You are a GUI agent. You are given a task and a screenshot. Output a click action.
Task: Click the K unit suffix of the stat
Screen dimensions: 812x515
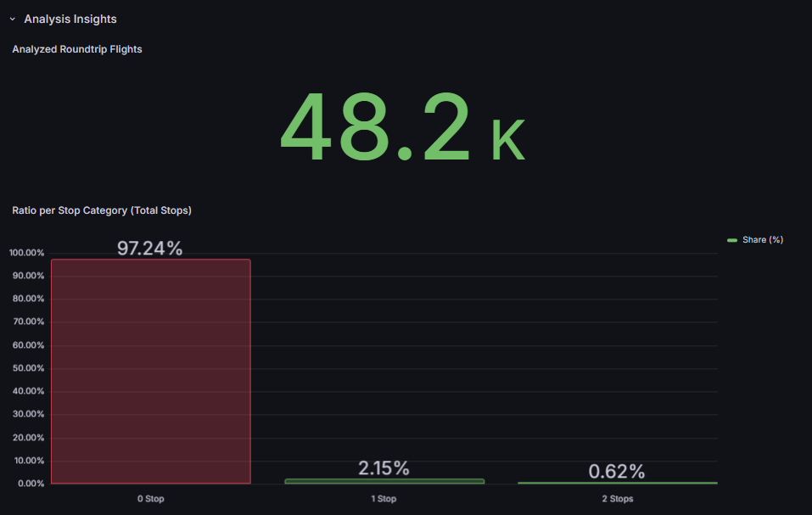[508, 142]
